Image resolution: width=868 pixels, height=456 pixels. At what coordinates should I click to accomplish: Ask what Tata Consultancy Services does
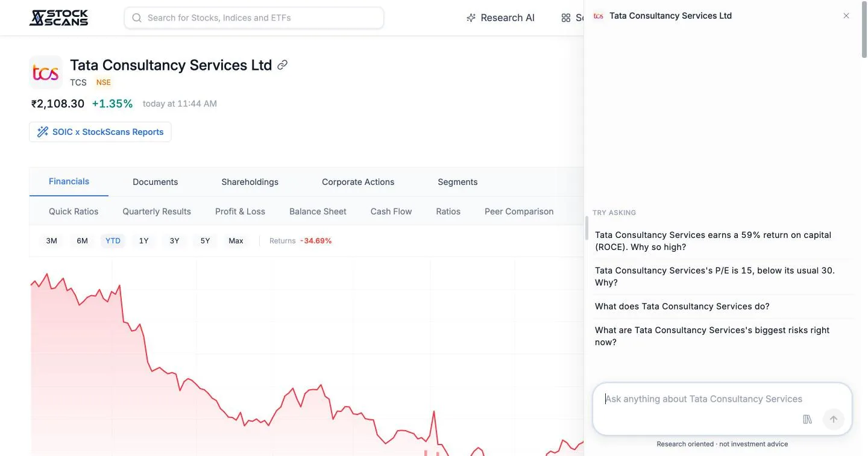722,307
